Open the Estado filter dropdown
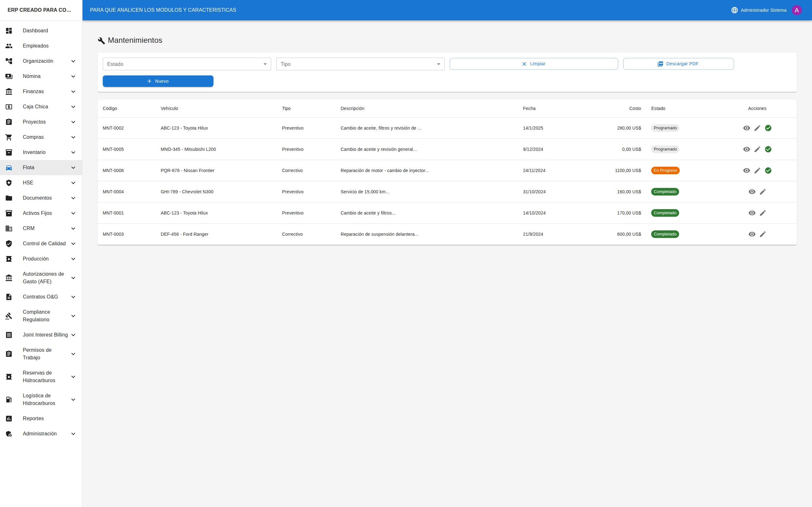Screen dimensions: 812x507 point(187,64)
